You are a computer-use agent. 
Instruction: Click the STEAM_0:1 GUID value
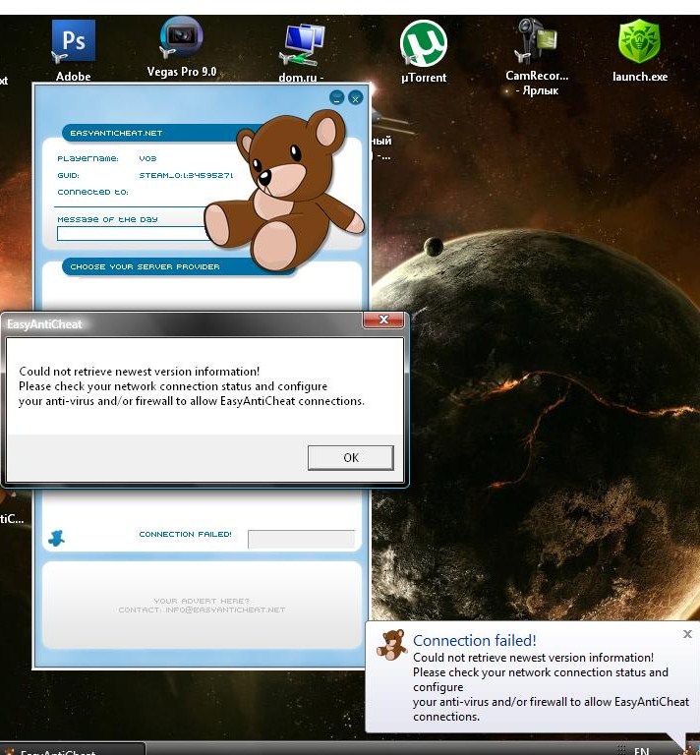tap(187, 175)
